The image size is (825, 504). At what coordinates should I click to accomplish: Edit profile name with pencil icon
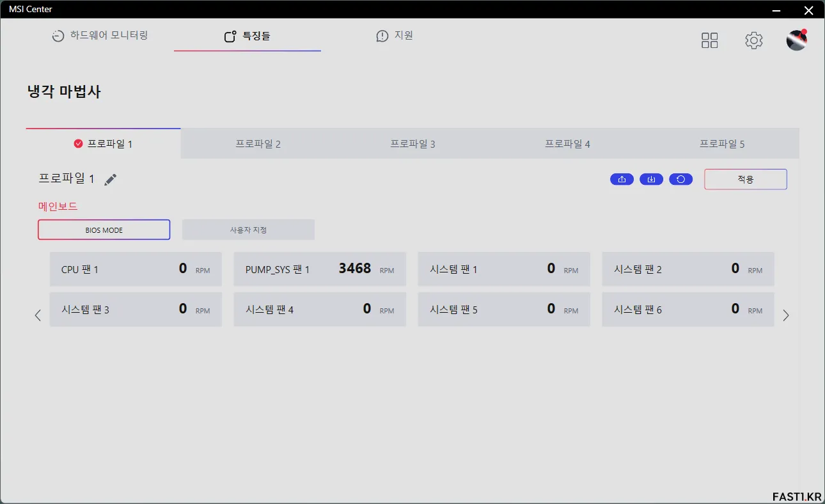[x=111, y=180]
